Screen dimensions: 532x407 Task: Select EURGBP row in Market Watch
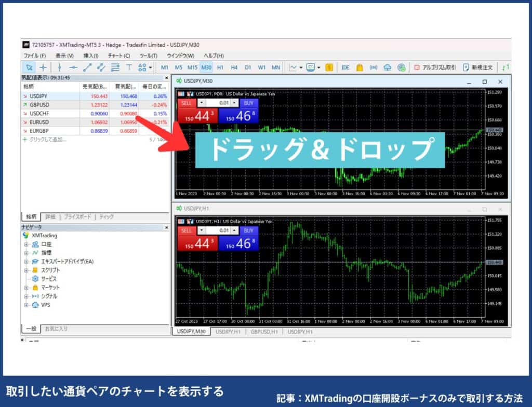[95, 131]
